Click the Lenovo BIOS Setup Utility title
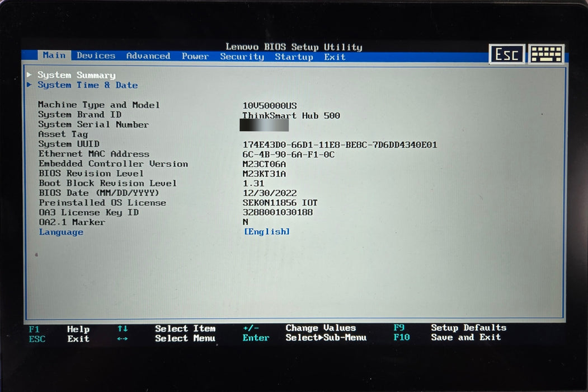Viewport: 588px width, 392px height. (x=294, y=47)
